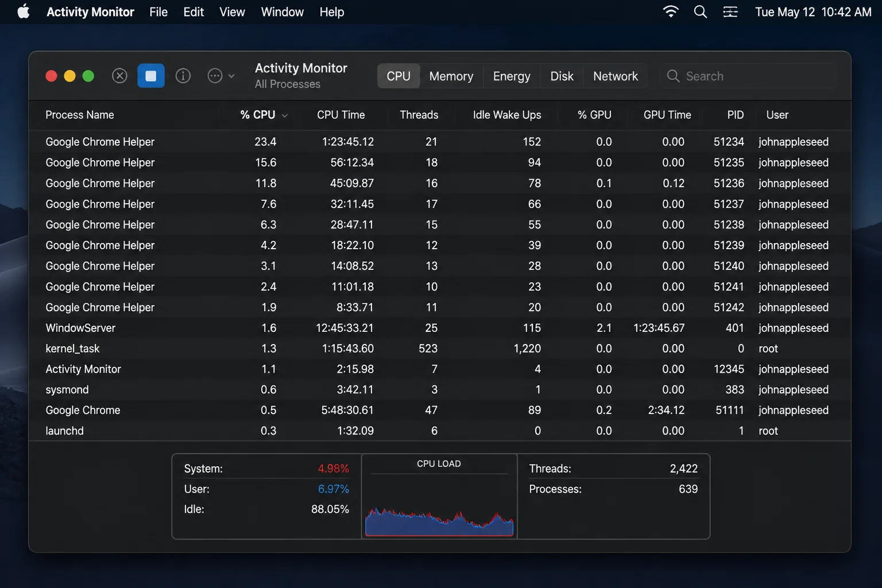Sort by the CPU Time column header
The image size is (882, 588).
click(341, 115)
